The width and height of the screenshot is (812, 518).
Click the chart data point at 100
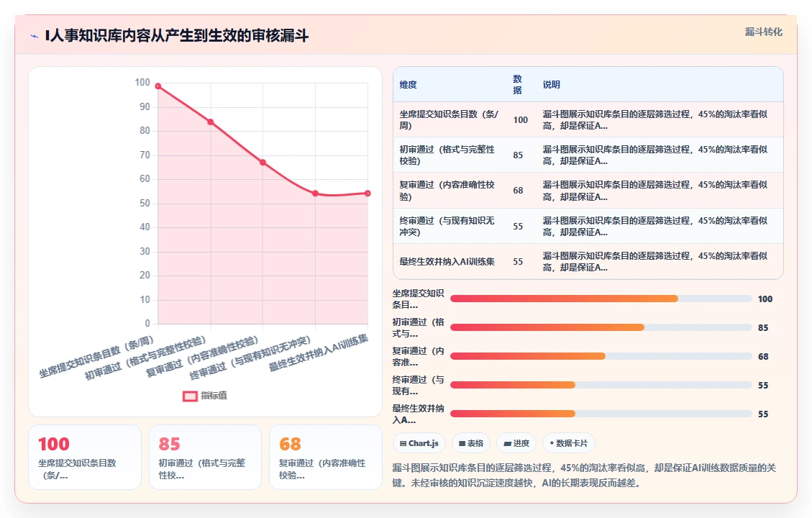coord(158,86)
